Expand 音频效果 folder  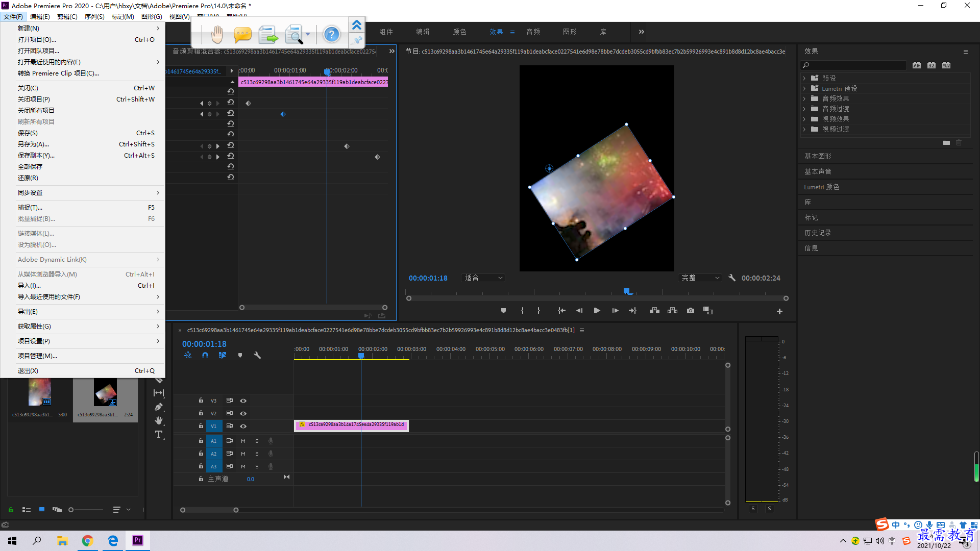tap(804, 98)
